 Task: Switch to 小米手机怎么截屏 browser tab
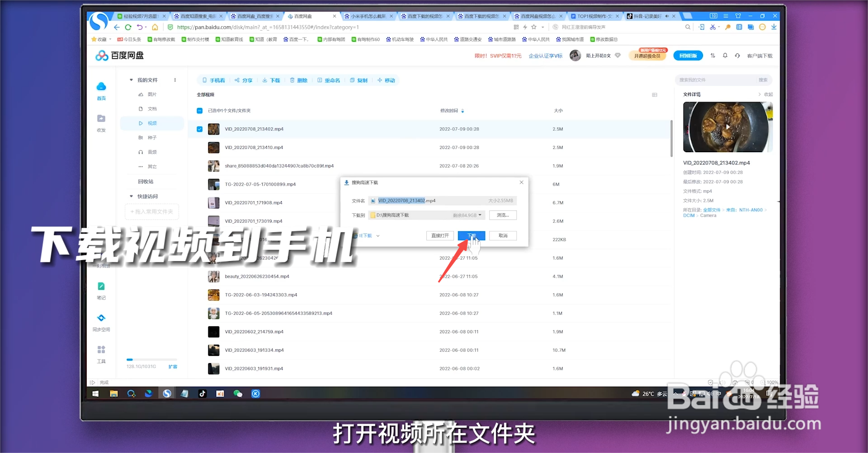[x=368, y=16]
